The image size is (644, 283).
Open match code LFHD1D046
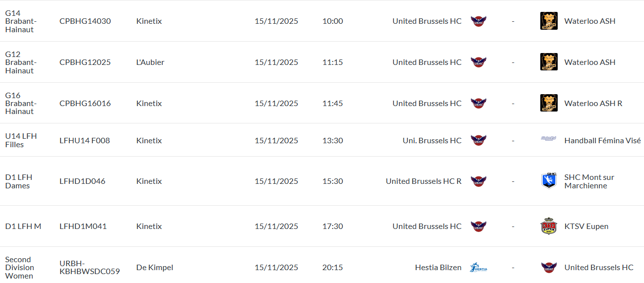(82, 181)
